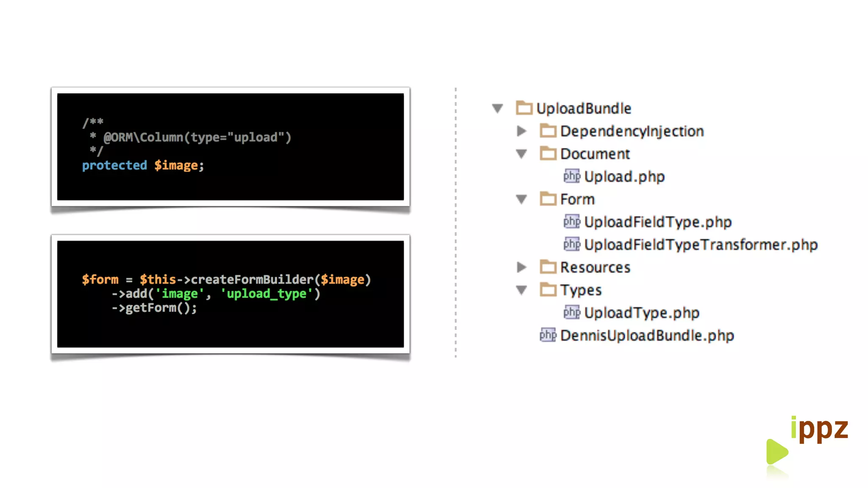
Task: Collapse the Form folder disclosure triangle
Action: click(x=522, y=199)
